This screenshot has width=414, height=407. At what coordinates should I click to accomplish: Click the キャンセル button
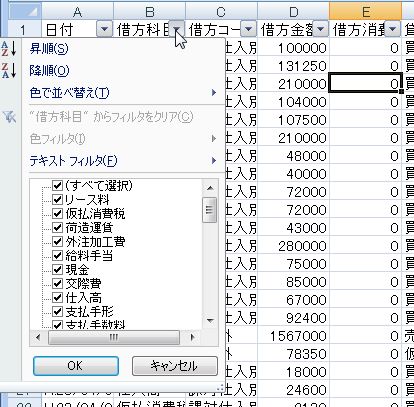pos(175,366)
